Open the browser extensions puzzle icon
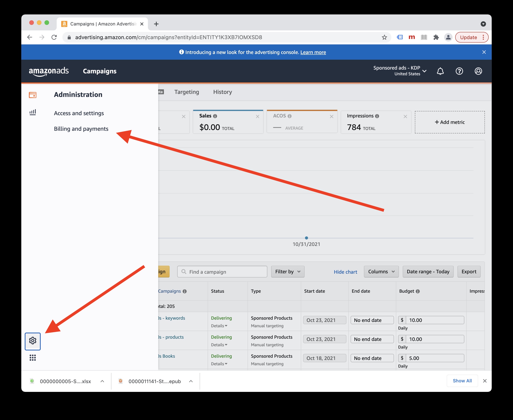513x420 pixels. [436, 37]
